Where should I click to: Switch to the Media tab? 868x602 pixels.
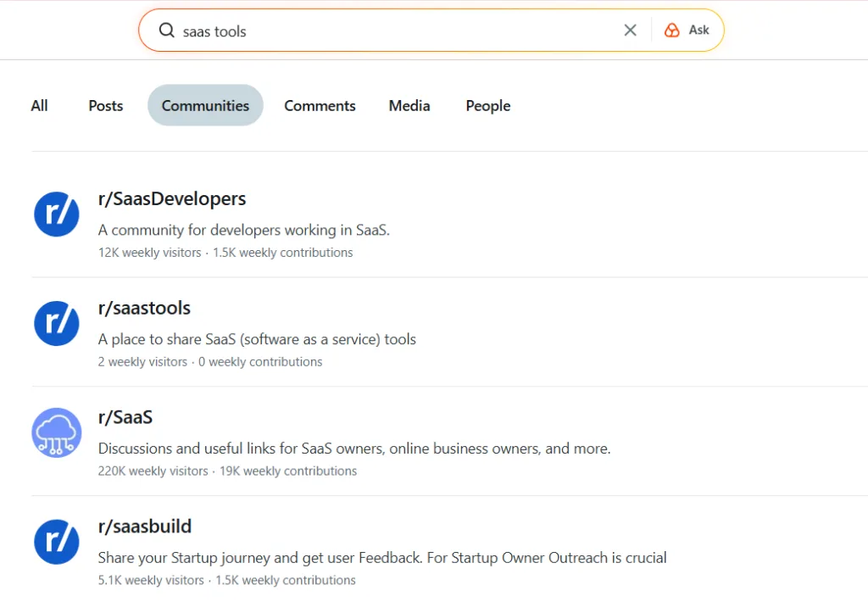[x=409, y=106]
